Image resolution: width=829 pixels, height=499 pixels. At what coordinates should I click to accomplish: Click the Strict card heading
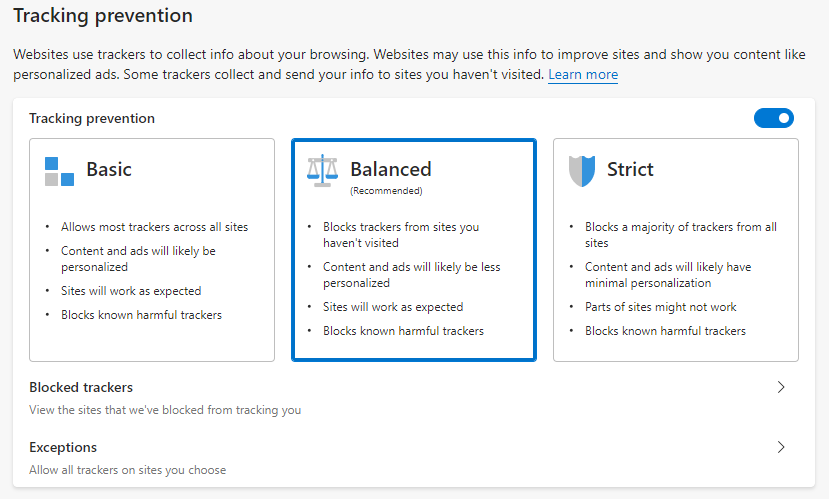630,169
